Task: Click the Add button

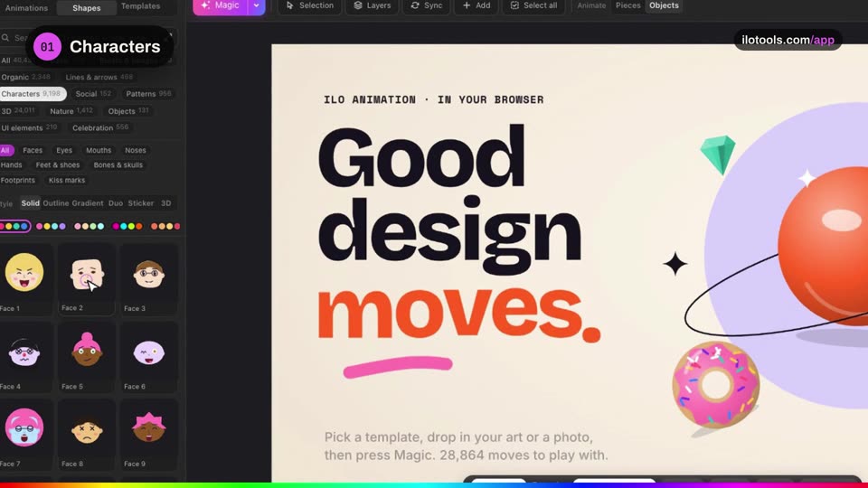Action: (x=476, y=5)
